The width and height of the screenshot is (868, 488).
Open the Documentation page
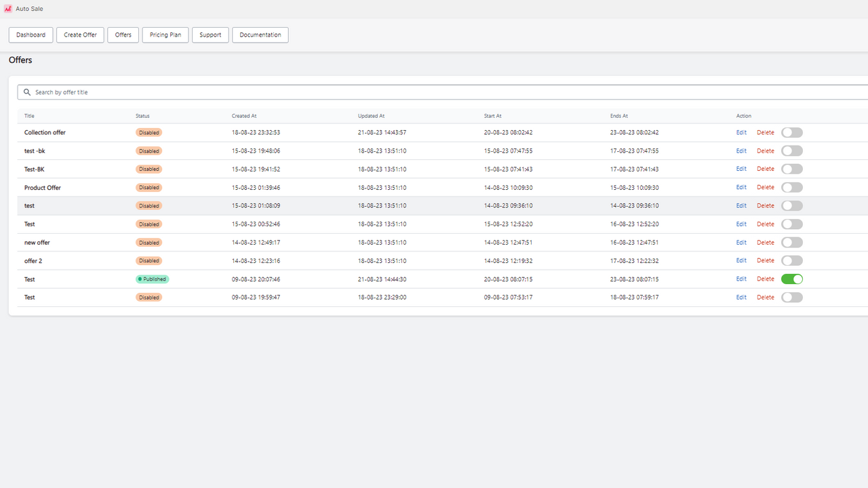tap(260, 35)
